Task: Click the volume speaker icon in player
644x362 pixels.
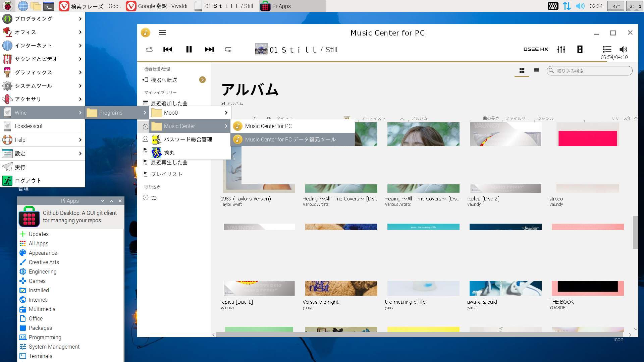Action: pyautogui.click(x=623, y=49)
